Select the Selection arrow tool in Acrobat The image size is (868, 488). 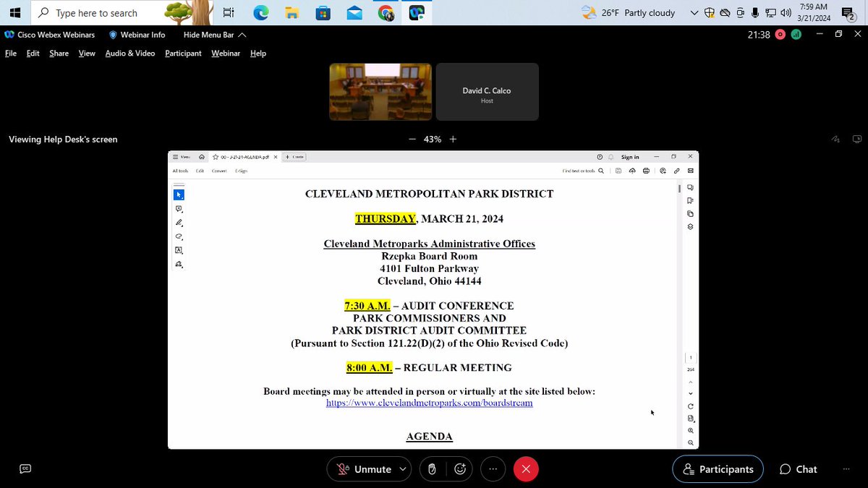pyautogui.click(x=179, y=194)
